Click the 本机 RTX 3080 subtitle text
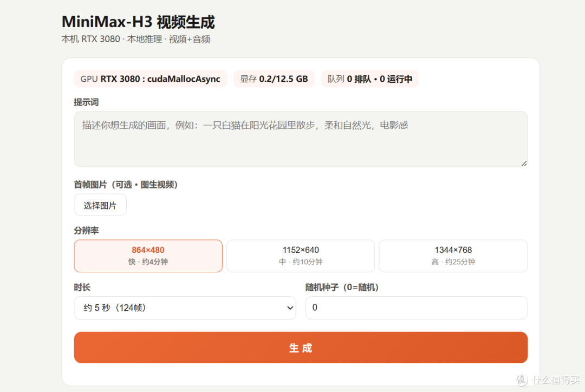 coord(136,39)
